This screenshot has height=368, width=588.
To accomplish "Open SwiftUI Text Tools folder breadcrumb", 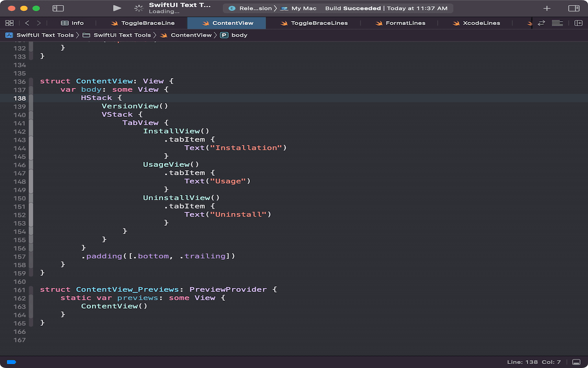I will (122, 35).
